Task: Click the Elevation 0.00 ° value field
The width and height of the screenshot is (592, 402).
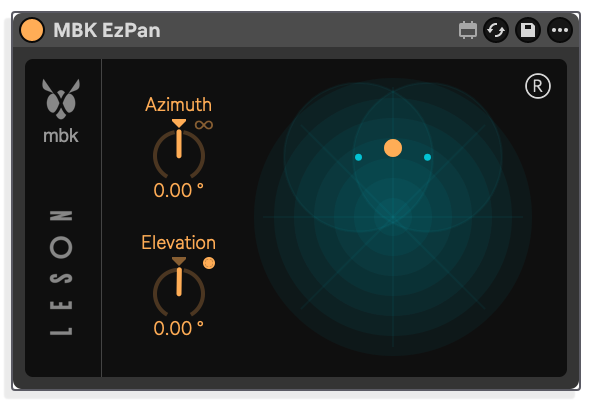Action: coord(179,328)
